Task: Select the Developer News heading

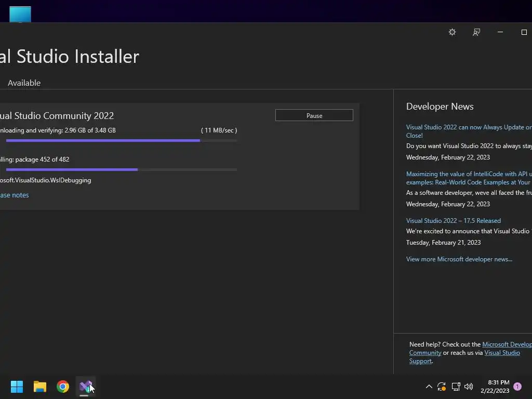Action: [440, 107]
